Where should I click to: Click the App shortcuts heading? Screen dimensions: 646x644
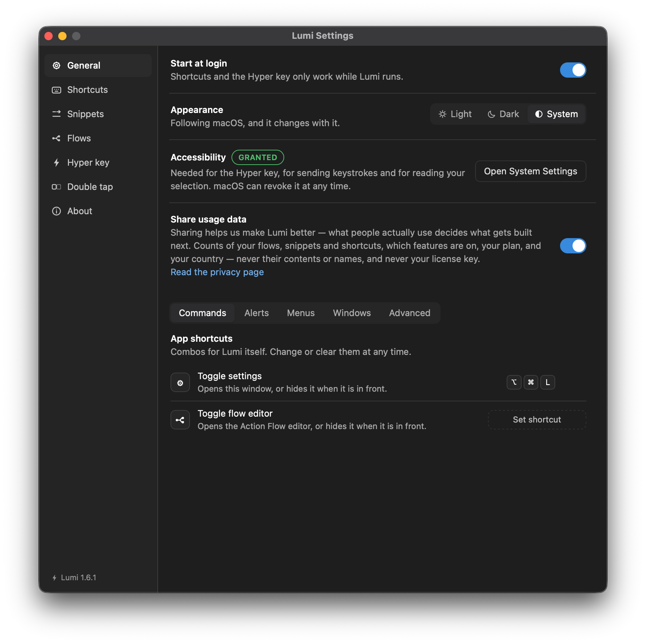point(201,339)
